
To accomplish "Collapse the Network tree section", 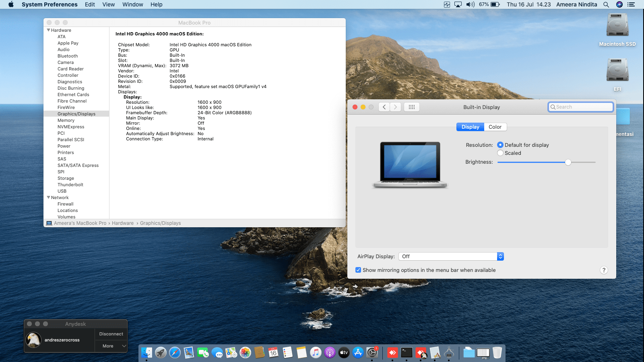I will tap(49, 197).
